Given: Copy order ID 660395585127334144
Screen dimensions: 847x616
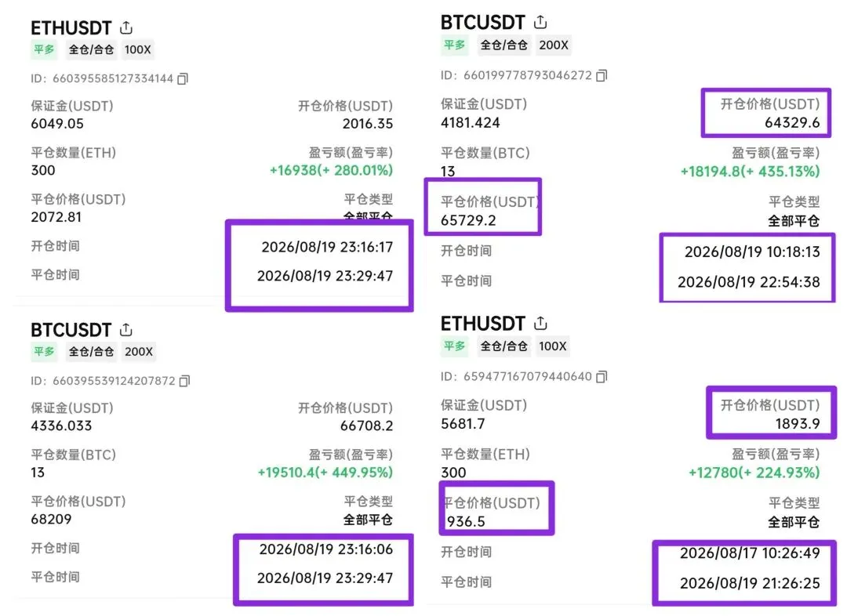Looking at the screenshot, I should (183, 79).
